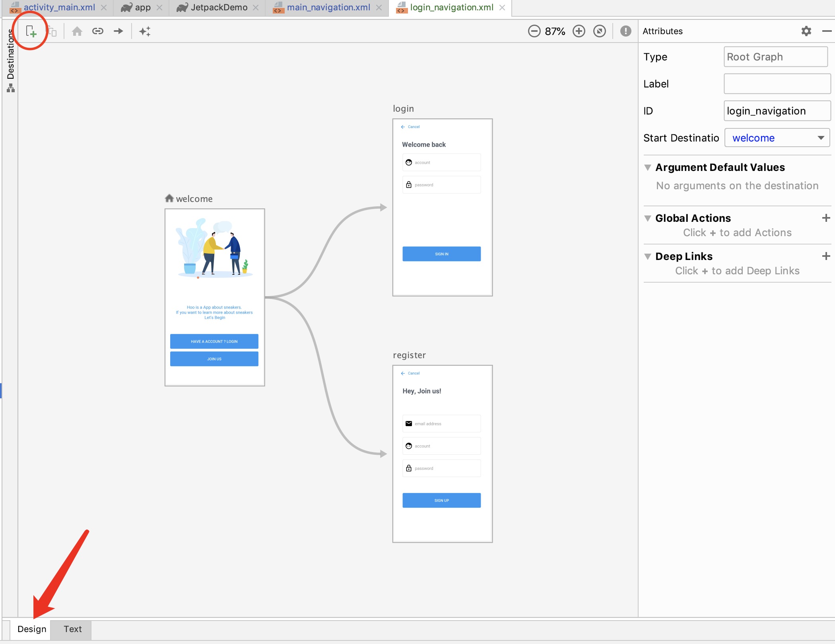Add a new Global Action with plus

click(x=826, y=218)
